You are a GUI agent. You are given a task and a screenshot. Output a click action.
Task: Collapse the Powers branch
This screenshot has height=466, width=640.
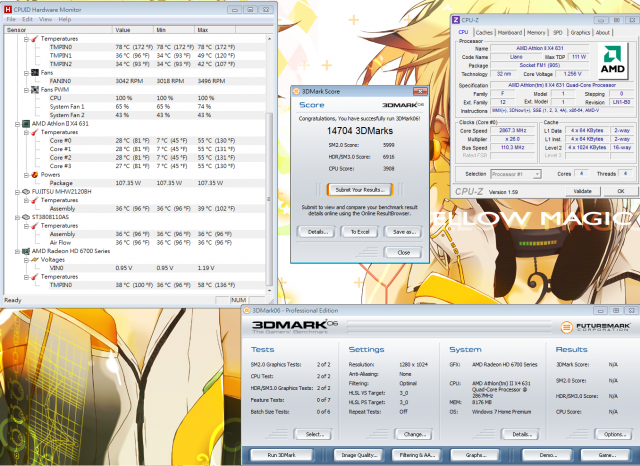click(26, 175)
